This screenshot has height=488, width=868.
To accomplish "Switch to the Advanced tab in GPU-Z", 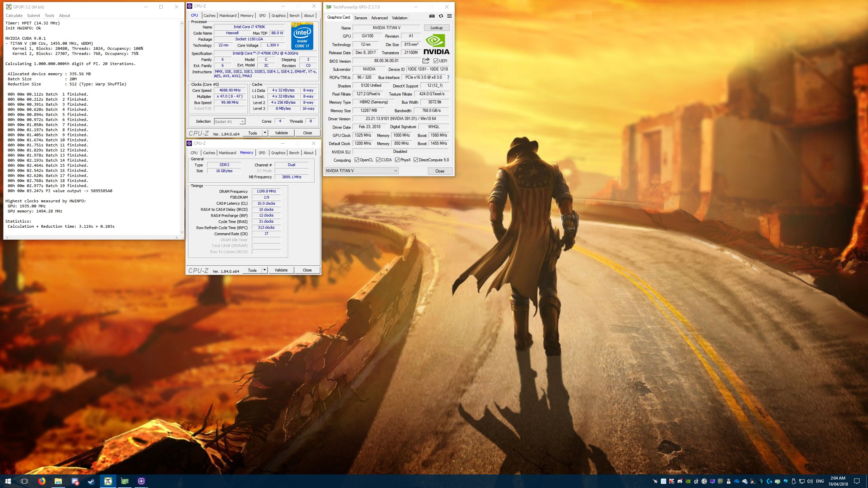I will (x=379, y=18).
